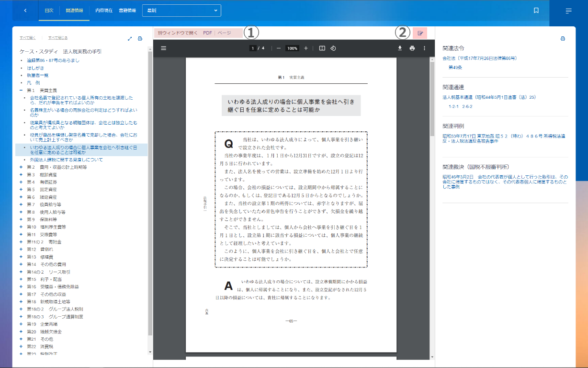Go back with the left chevron arrow
The image size is (588, 368).
(25, 10)
